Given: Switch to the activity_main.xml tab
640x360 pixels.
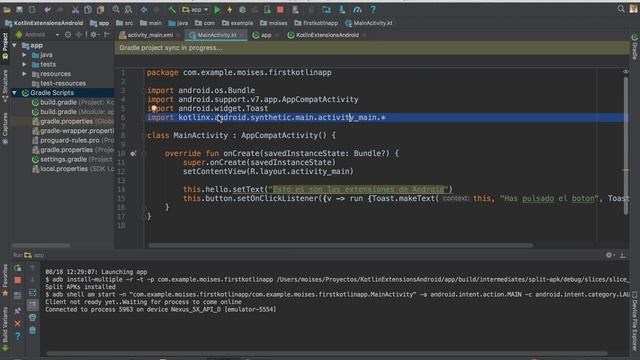Looking at the screenshot, I should 147,35.
